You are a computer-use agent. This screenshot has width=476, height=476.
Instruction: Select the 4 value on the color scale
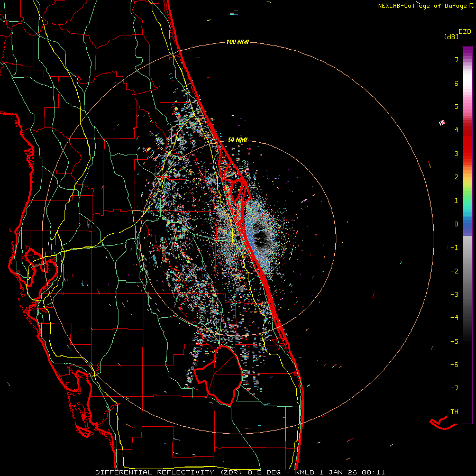tap(456, 130)
